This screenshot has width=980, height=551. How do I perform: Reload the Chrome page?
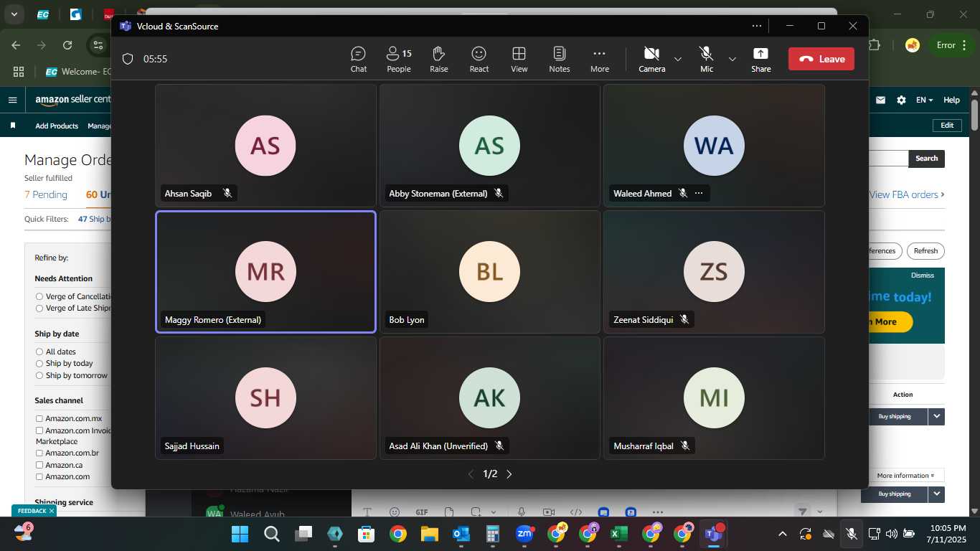click(x=67, y=45)
